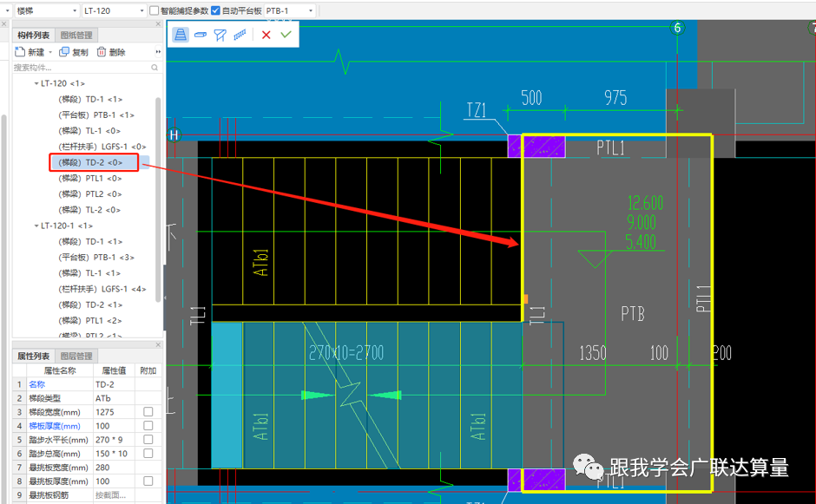Click the 梯段类型 value ATb

pos(114,398)
